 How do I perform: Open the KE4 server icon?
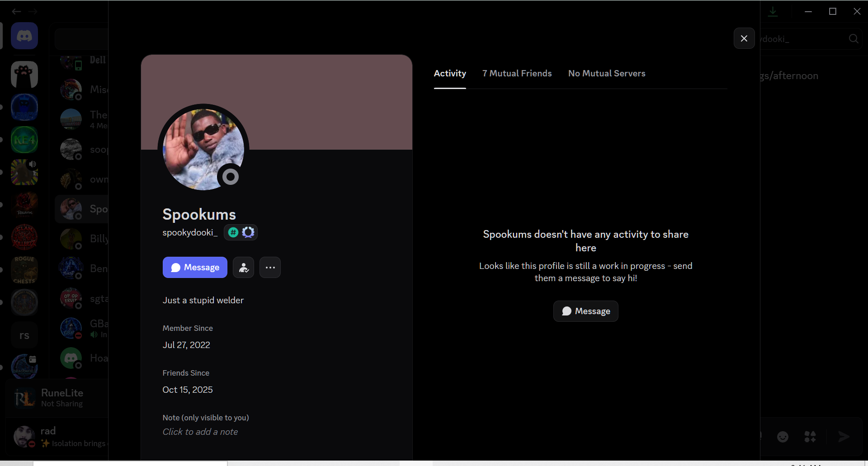point(24,140)
